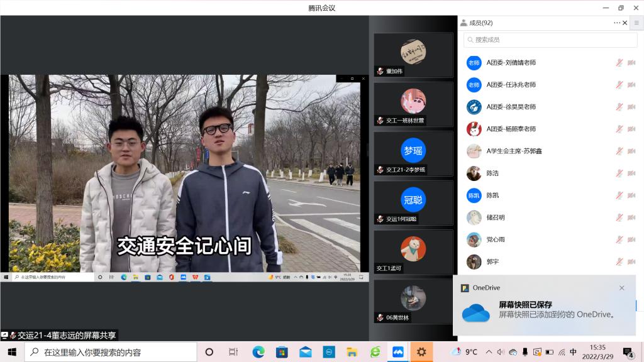Click microphone icon next to 陈浩
Viewport: 644px width, 362px height.
coord(619,173)
